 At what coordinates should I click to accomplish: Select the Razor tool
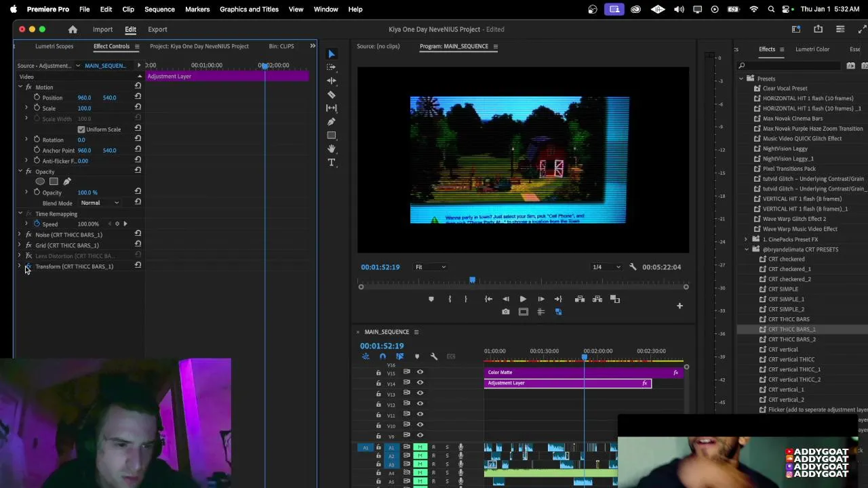(332, 94)
